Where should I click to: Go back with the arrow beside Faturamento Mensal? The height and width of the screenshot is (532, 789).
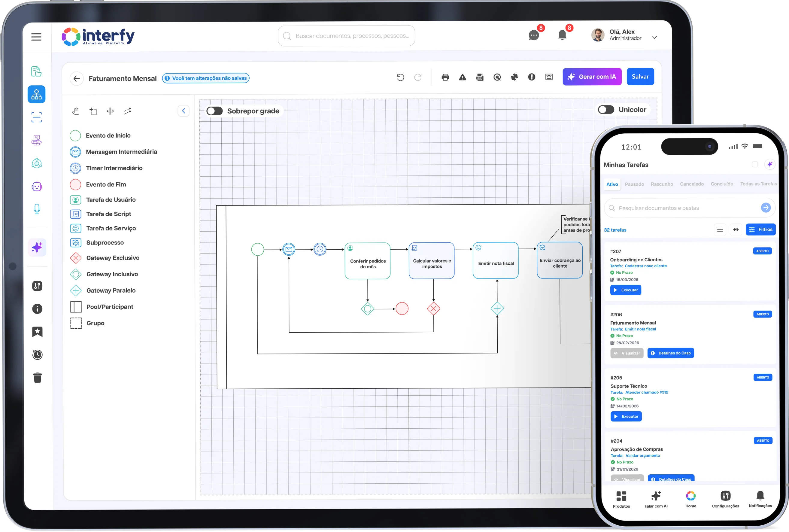77,78
